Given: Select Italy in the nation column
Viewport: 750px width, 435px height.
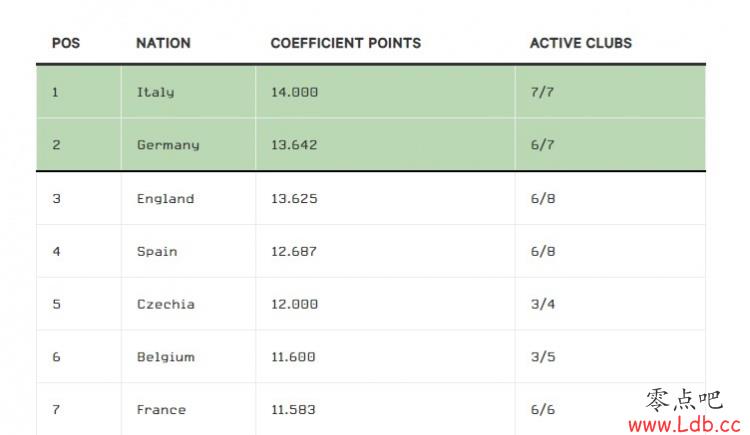Looking at the screenshot, I should point(155,92).
